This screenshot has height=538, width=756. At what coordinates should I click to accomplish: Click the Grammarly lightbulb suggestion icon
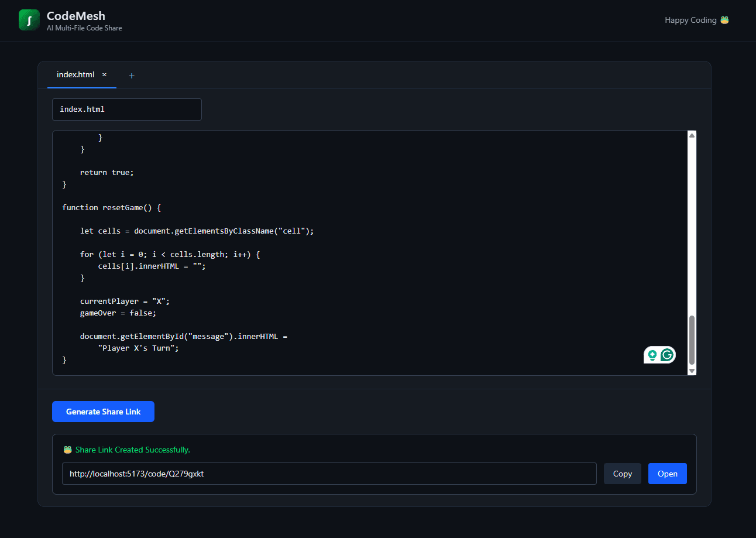652,354
